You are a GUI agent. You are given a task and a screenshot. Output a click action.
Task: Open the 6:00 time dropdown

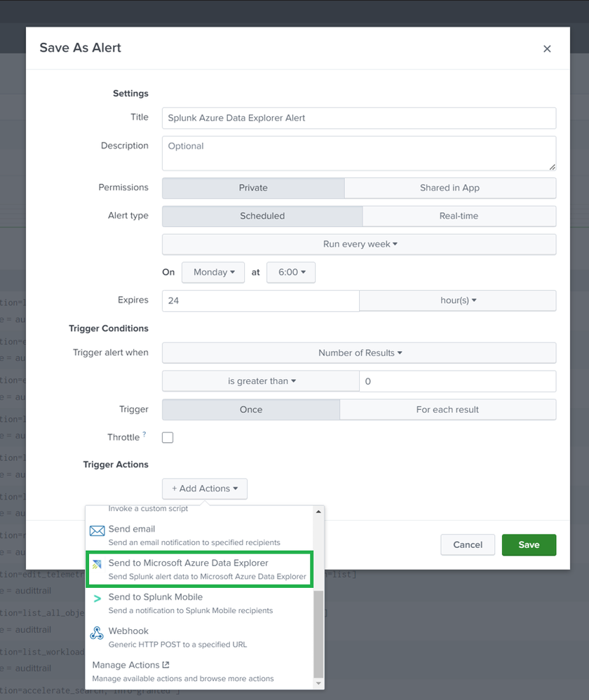click(291, 273)
